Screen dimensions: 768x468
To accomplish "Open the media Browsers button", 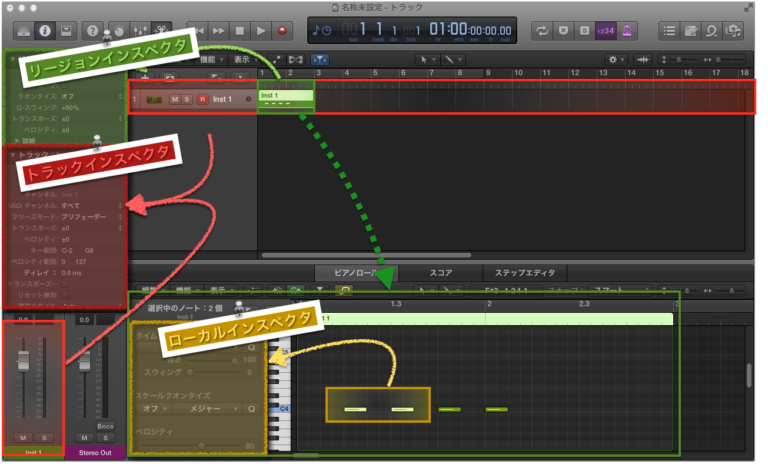I will (733, 31).
